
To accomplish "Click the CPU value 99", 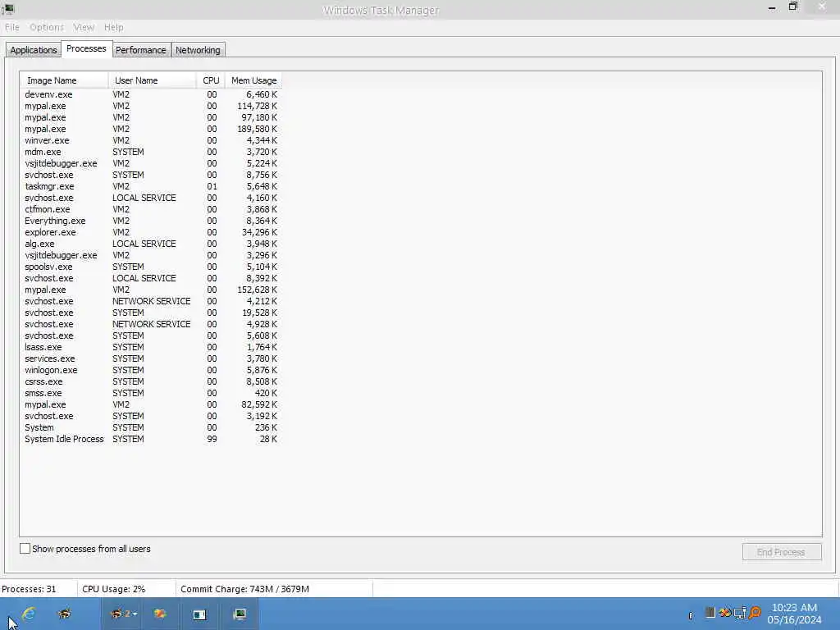I will tap(212, 440).
